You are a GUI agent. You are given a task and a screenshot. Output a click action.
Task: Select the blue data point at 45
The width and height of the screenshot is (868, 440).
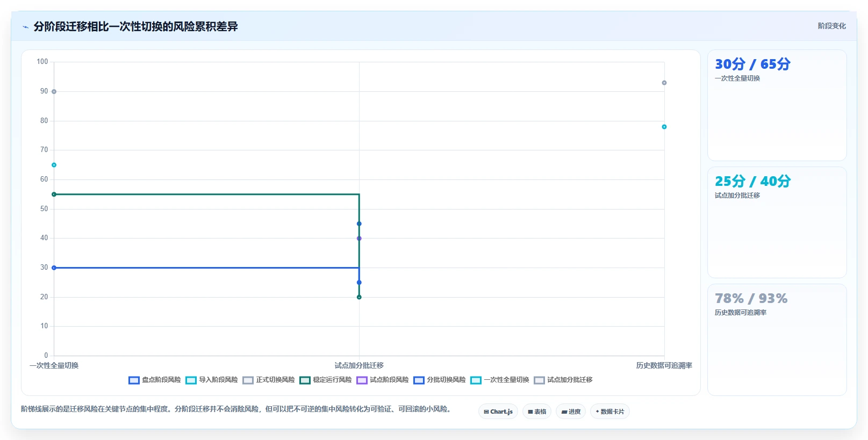[359, 224]
